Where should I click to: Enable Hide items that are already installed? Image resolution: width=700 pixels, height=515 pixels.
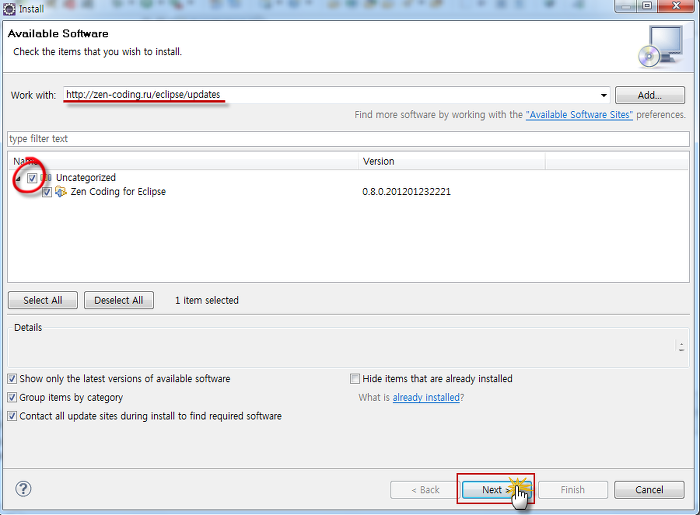(x=355, y=379)
